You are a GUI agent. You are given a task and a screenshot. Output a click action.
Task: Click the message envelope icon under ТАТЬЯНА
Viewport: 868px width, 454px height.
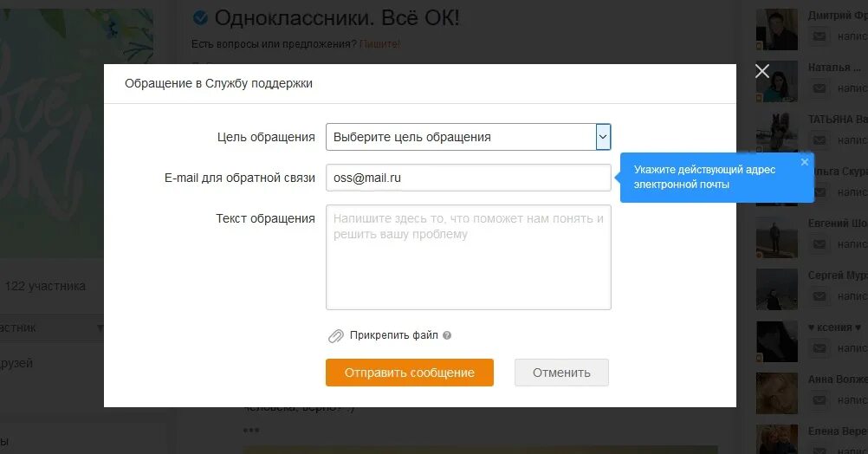tap(819, 140)
